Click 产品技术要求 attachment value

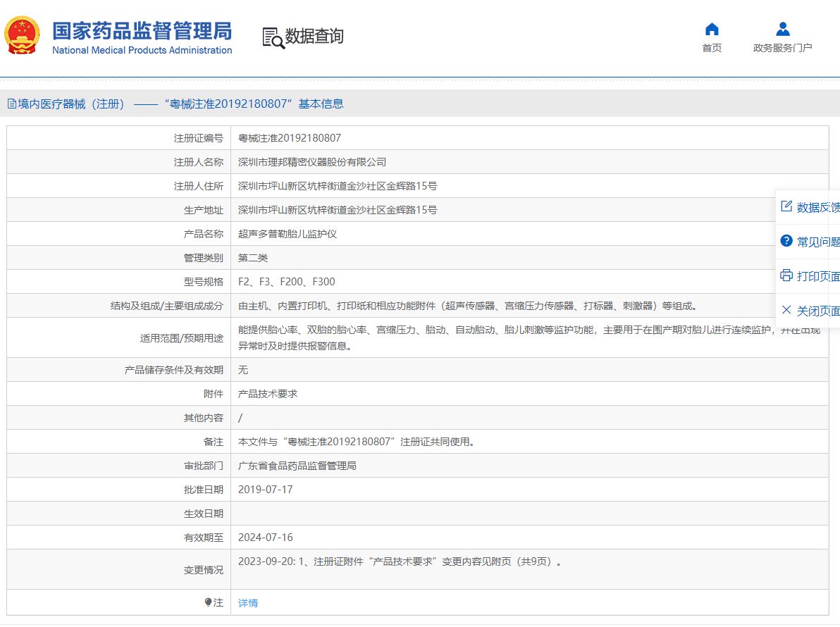268,394
